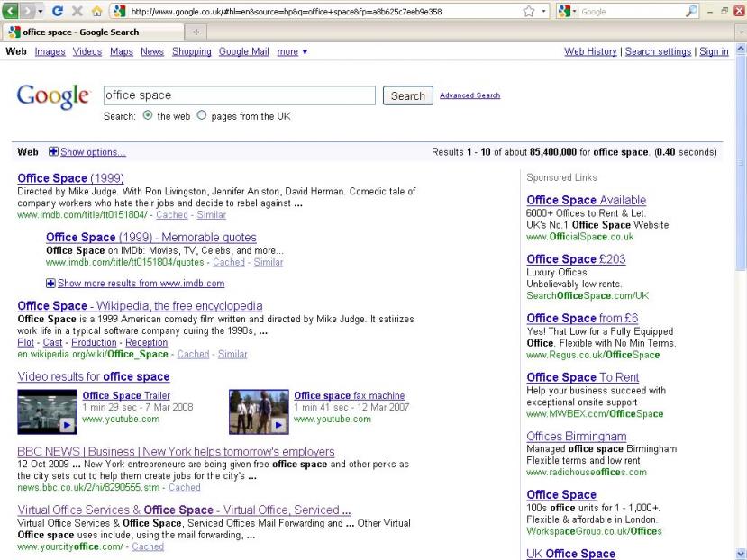Open the Videos search link
The image size is (747, 560).
click(x=87, y=51)
